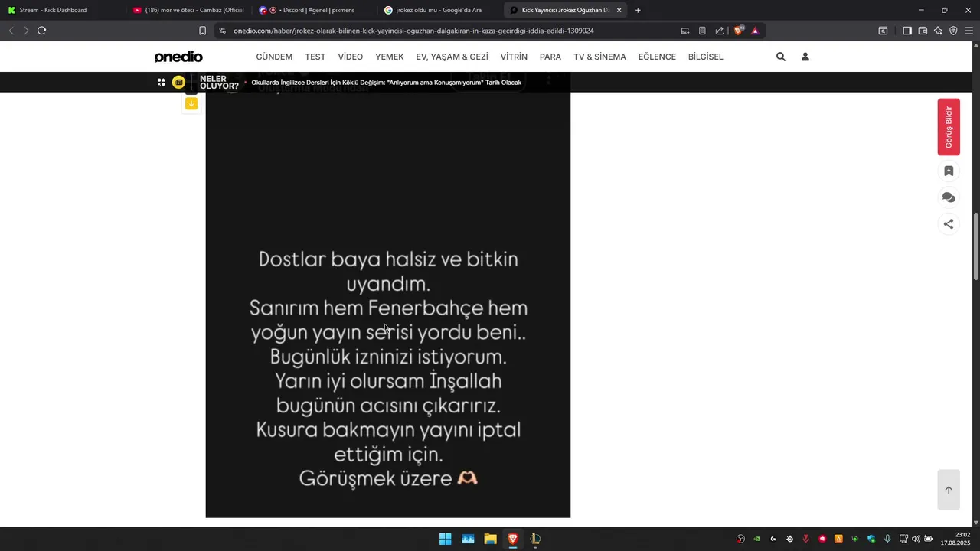The height and width of the screenshot is (551, 980).
Task: Open the BİLGİSEL section
Action: tap(706, 57)
